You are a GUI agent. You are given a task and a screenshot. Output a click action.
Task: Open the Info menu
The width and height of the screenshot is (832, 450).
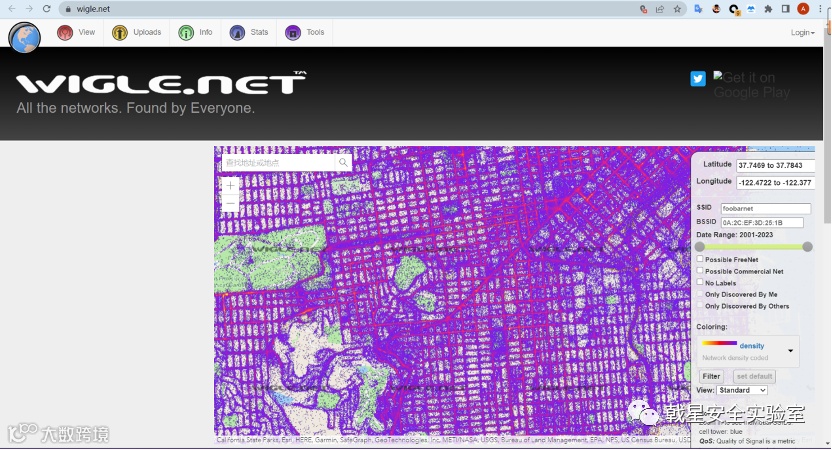(x=195, y=32)
